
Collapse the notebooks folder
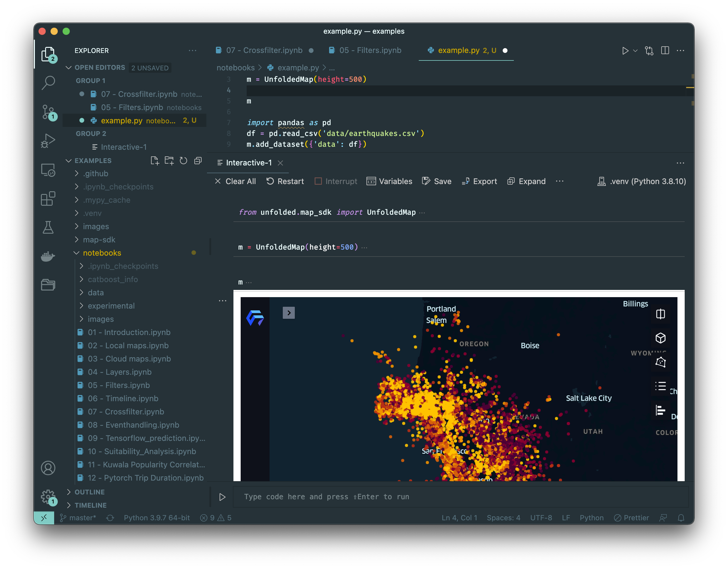coord(102,253)
